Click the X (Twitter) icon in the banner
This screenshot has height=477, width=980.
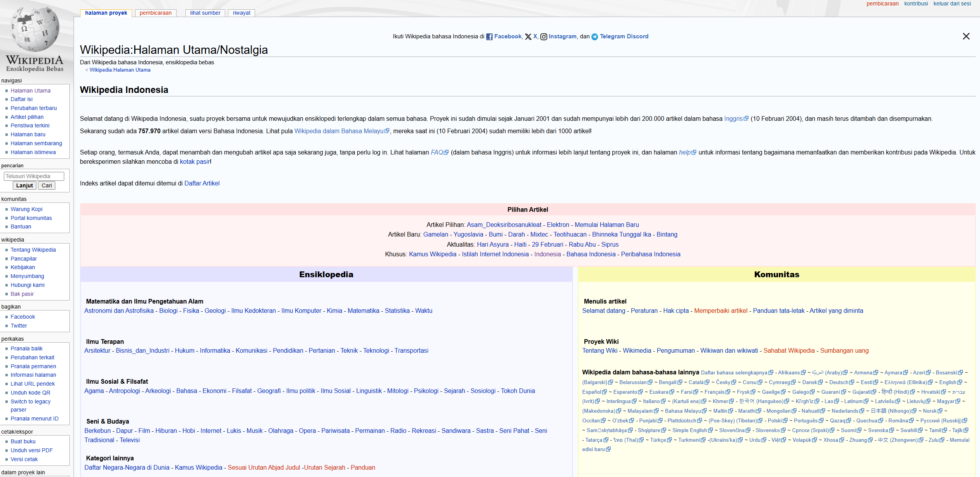(528, 36)
